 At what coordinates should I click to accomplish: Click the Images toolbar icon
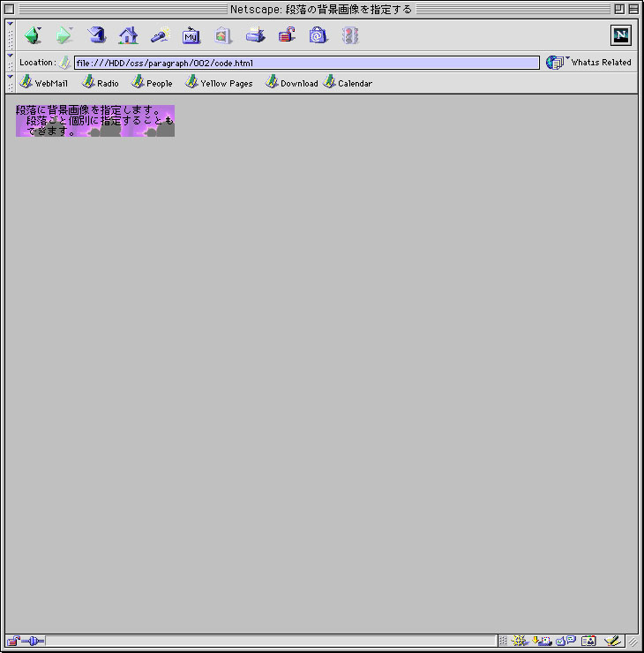(x=222, y=35)
